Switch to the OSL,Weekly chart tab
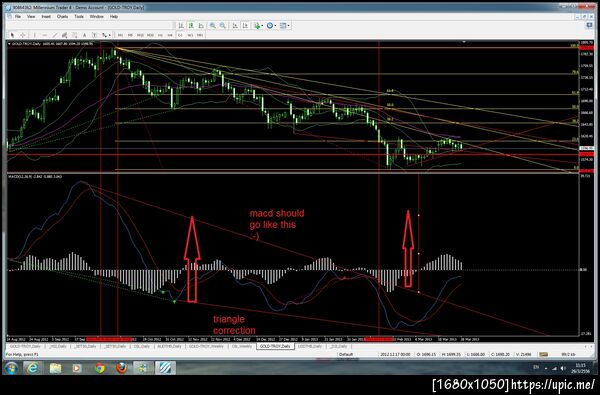The height and width of the screenshot is (395, 600). [x=242, y=346]
